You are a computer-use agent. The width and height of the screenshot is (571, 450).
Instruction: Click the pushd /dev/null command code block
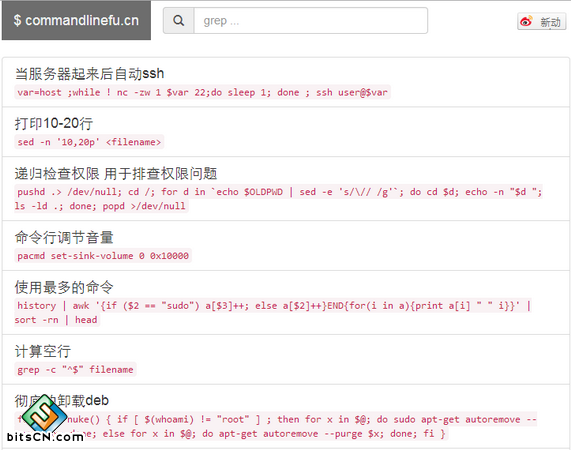[279, 199]
